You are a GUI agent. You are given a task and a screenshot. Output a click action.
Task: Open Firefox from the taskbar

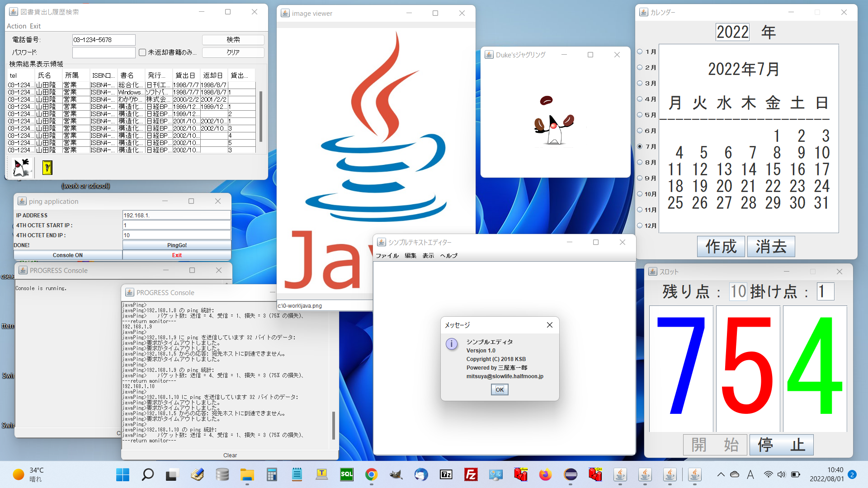(545, 474)
